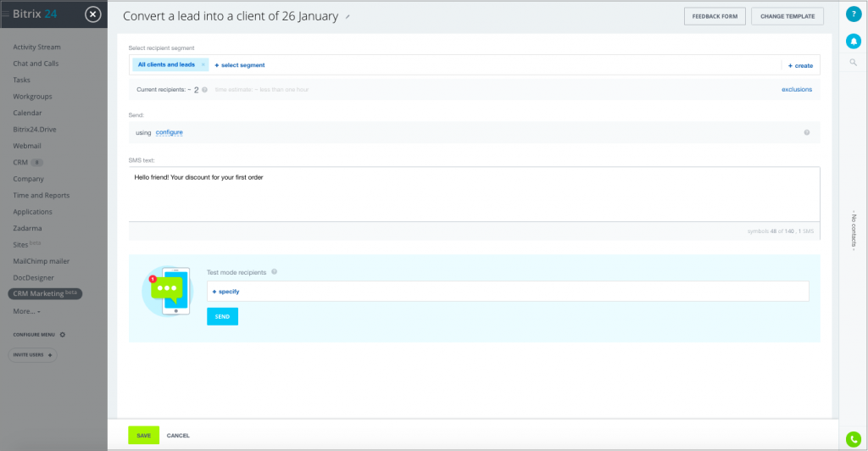Select CRM Marketing beta item

[45, 293]
